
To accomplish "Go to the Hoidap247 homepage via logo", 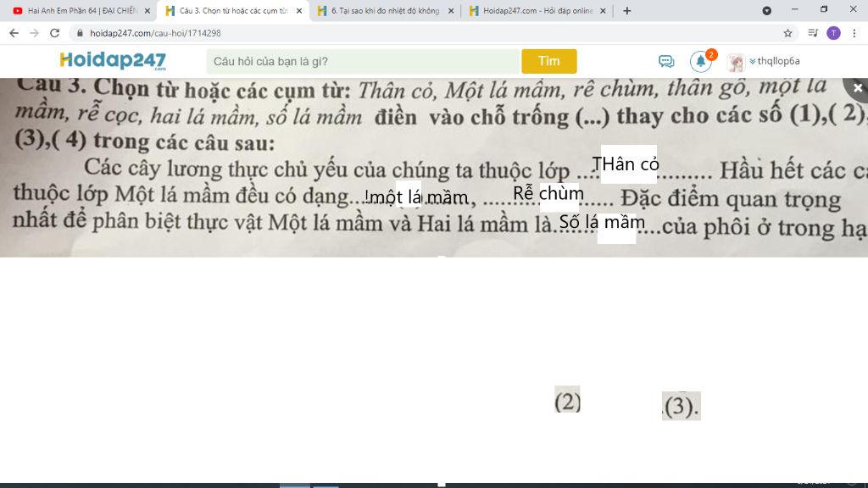I will pyautogui.click(x=113, y=61).
